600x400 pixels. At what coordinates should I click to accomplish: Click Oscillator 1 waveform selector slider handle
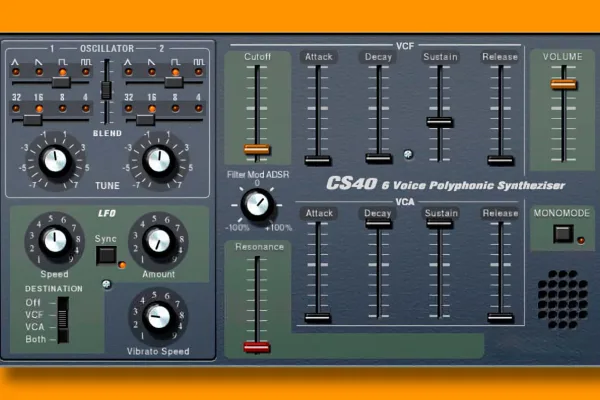tap(61, 82)
